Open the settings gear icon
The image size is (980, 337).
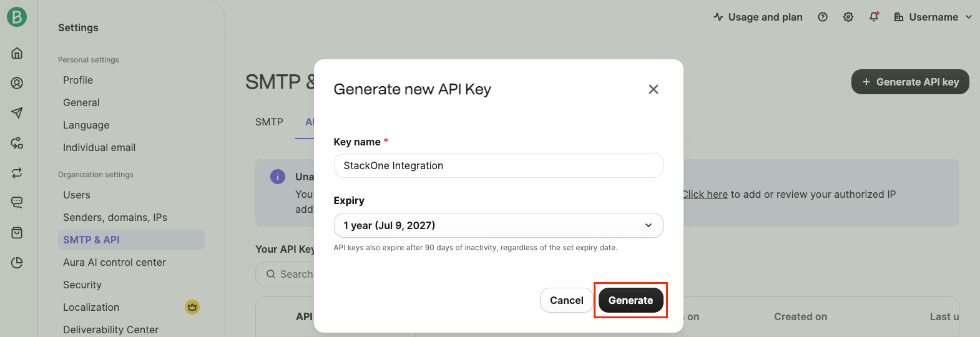(x=848, y=17)
